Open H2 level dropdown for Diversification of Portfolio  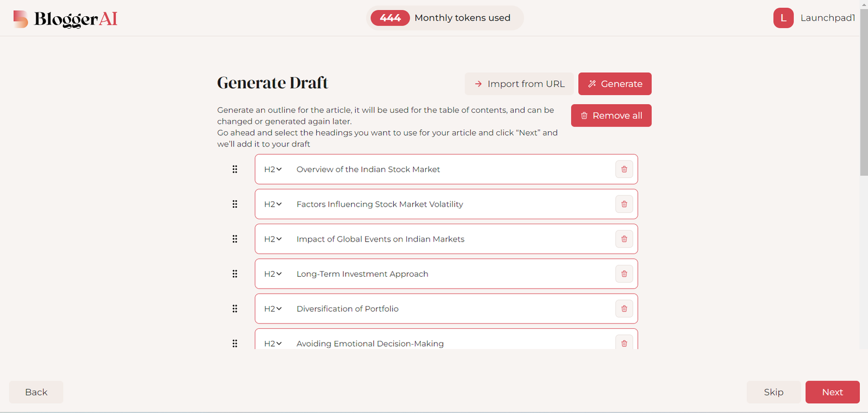[273, 309]
